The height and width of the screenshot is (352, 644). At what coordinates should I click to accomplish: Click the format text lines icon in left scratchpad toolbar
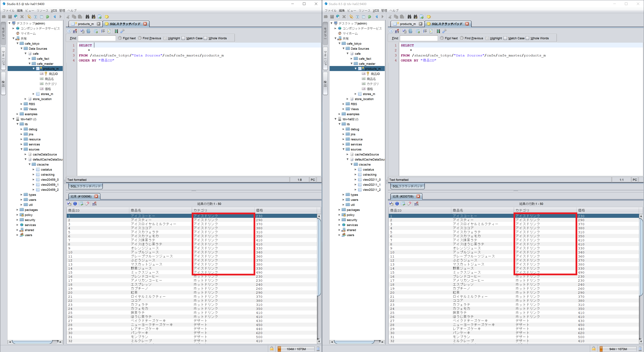[103, 31]
